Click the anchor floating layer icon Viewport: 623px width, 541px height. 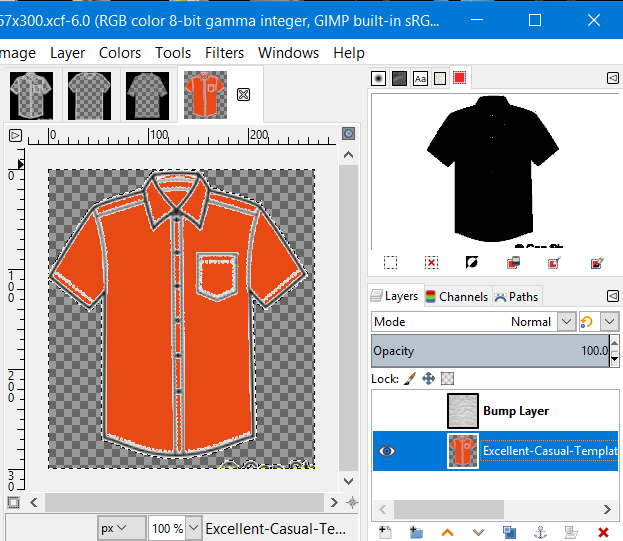540,532
